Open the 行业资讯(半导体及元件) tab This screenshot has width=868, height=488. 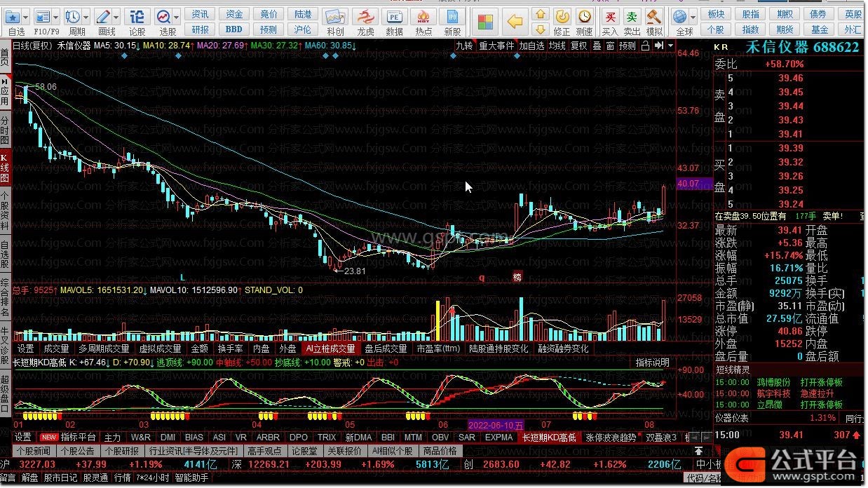[x=194, y=451]
